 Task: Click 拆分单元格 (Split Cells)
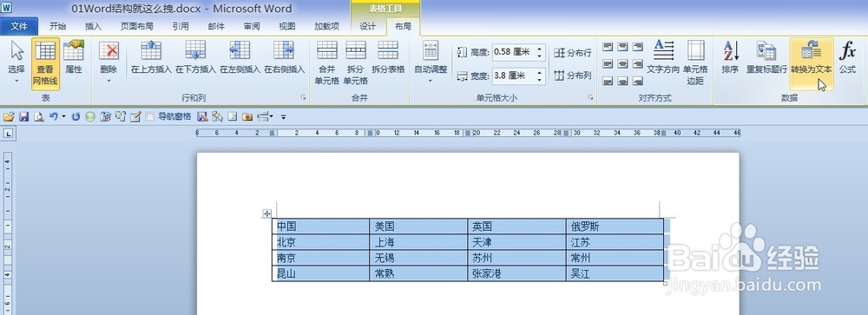(355, 62)
